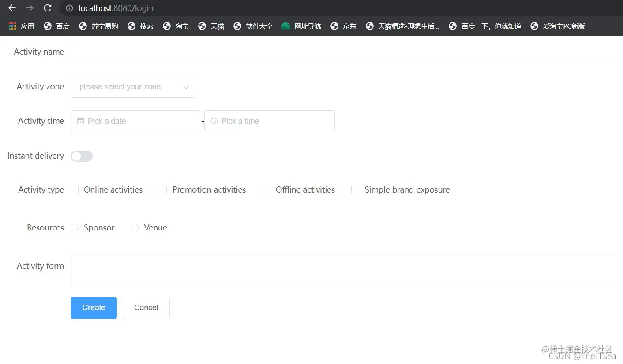Screen dimensions: 623x364
Task: Open the 软件大全 bookmark
Action: coord(253,26)
